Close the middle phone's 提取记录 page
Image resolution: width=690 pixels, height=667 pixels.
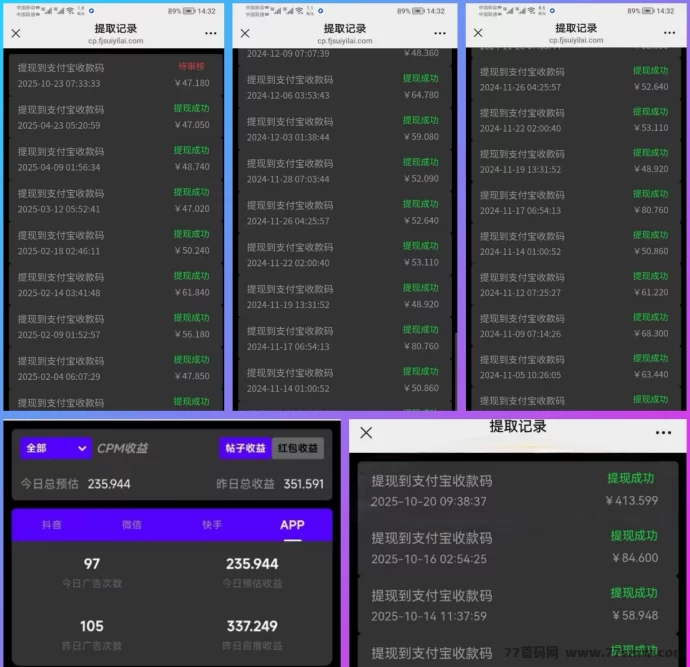pyautogui.click(x=245, y=33)
